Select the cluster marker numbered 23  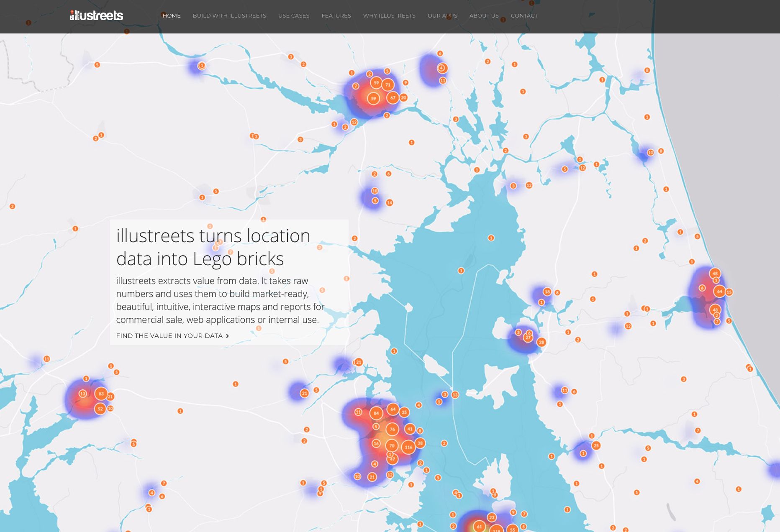(492, 517)
